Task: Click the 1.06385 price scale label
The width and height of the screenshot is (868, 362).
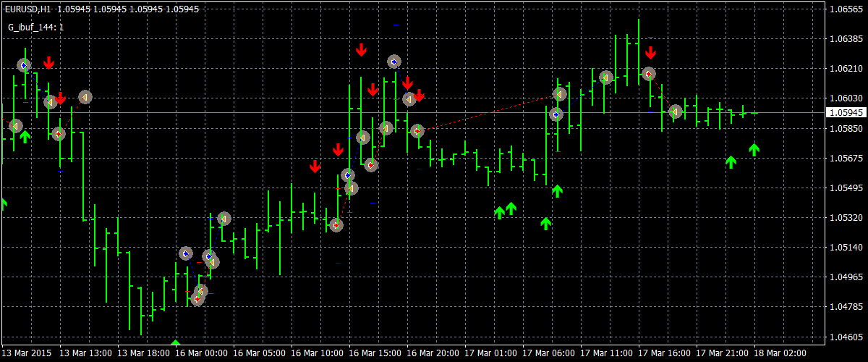Action: pyautogui.click(x=846, y=39)
